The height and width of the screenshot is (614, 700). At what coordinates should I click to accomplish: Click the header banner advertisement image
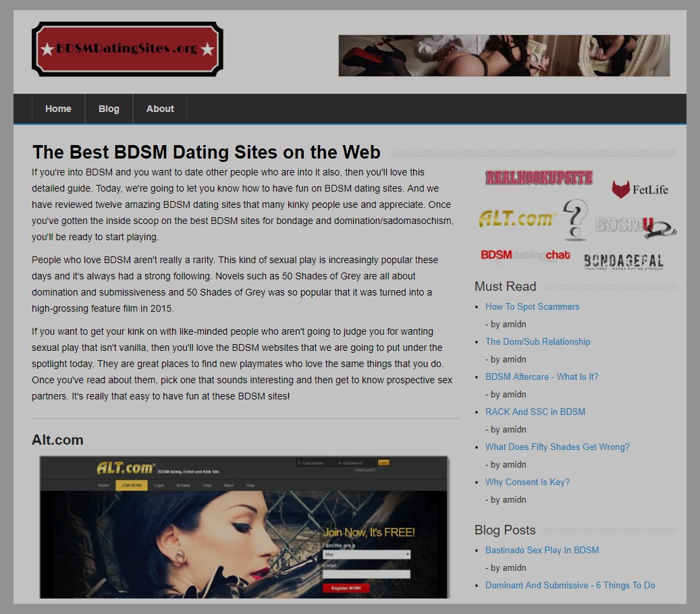(x=504, y=55)
